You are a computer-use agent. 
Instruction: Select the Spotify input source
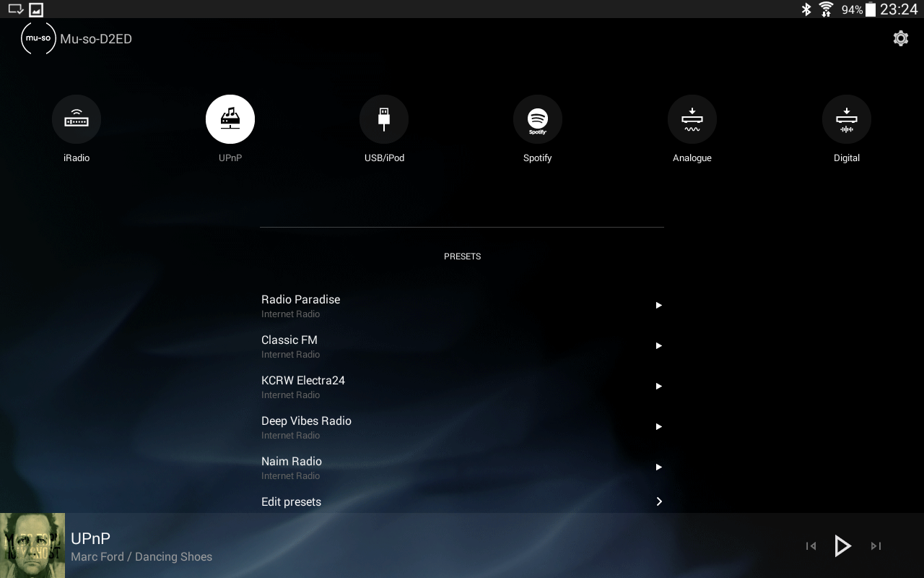[538, 119]
